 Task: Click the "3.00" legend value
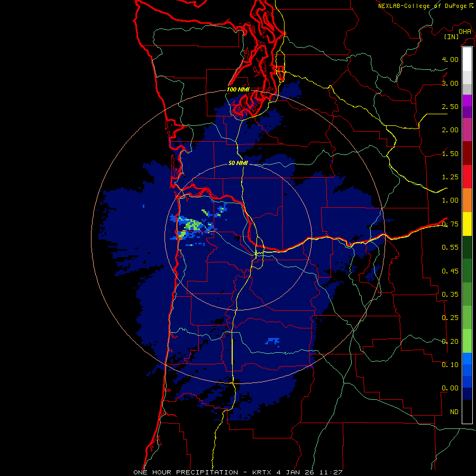coord(450,83)
